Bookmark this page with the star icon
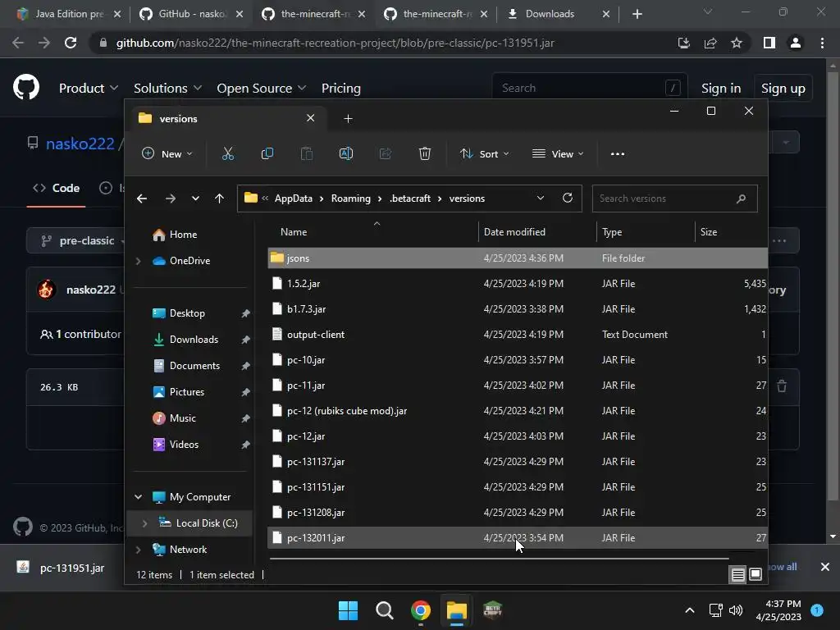 click(x=737, y=43)
